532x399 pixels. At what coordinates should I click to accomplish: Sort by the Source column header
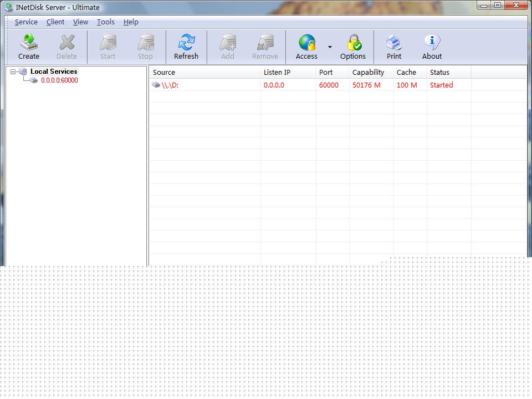[205, 72]
